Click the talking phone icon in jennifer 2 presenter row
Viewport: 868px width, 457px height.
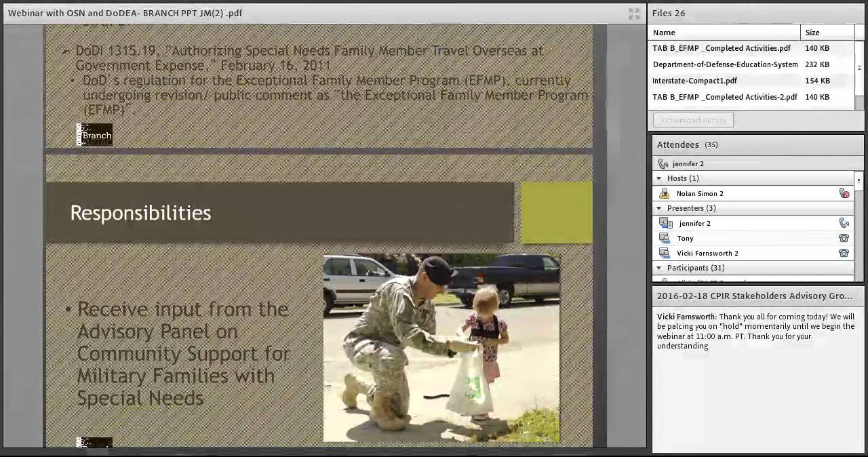pyautogui.click(x=844, y=223)
